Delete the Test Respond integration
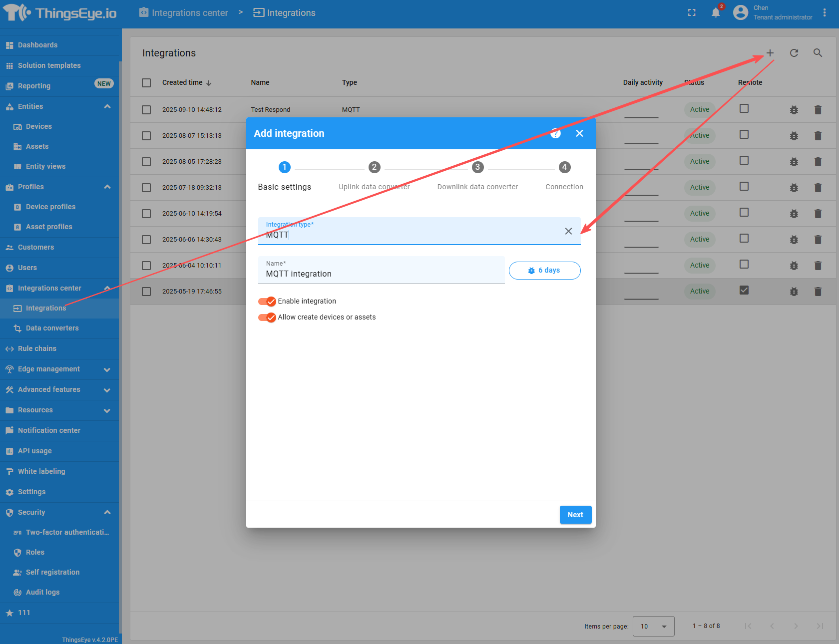839x644 pixels. coord(818,109)
